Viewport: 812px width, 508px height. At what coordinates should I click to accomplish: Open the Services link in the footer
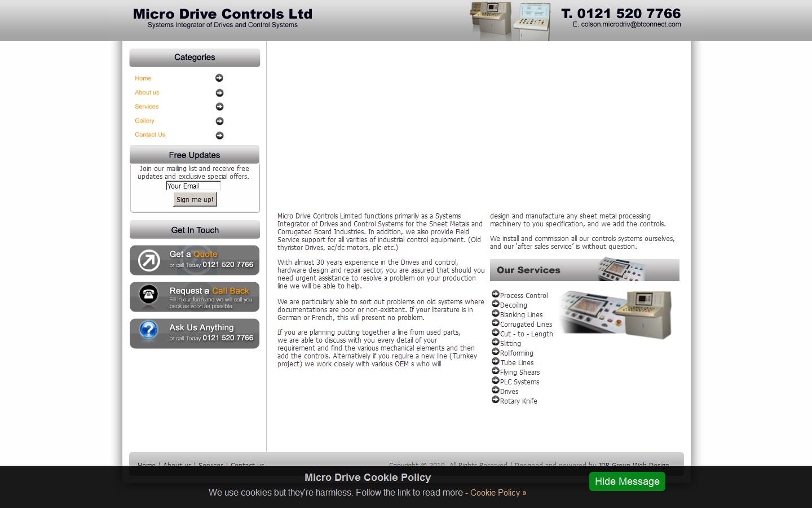pyautogui.click(x=211, y=465)
